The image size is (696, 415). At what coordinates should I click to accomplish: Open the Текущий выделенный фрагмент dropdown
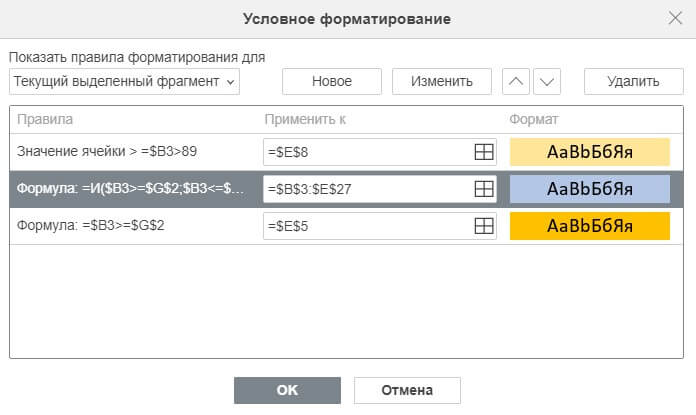(x=125, y=81)
